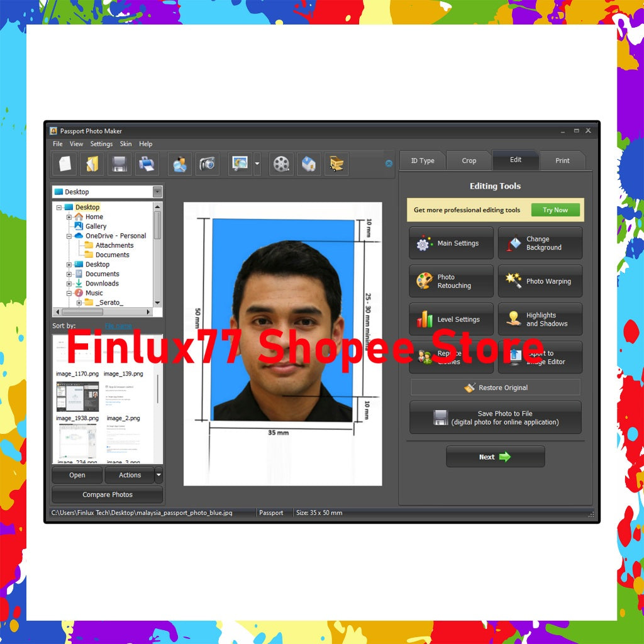Open the Actions dropdown arrow

point(158,475)
